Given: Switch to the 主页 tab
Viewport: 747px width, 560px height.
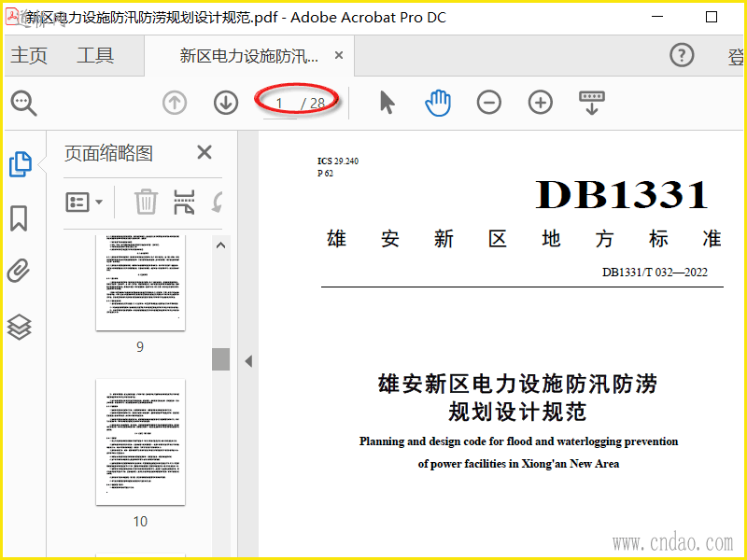Looking at the screenshot, I should tap(29, 55).
